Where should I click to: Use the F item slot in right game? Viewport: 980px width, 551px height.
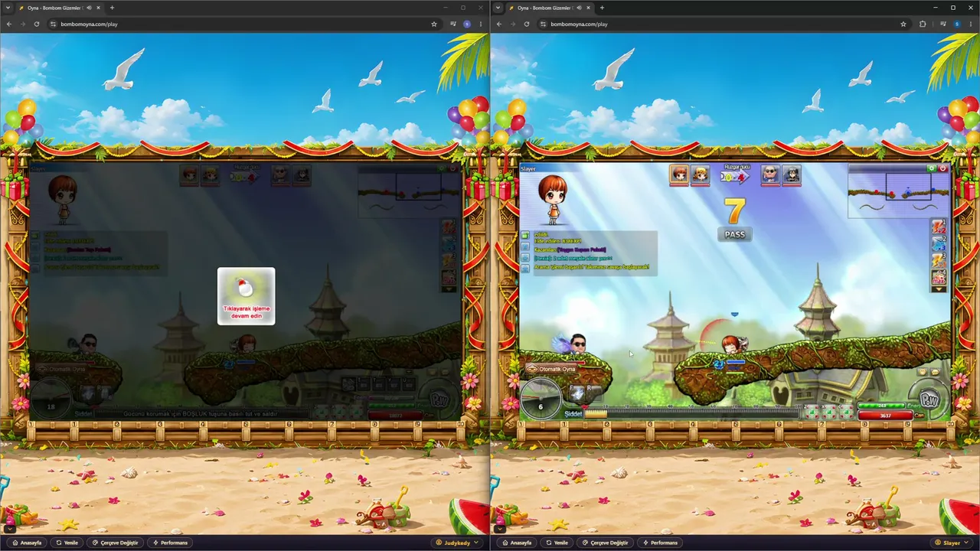577,393
